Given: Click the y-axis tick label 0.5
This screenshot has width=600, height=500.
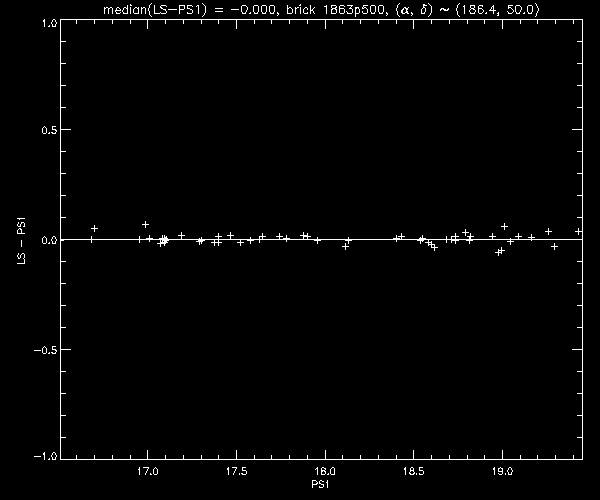Looking at the screenshot, I should [49, 130].
